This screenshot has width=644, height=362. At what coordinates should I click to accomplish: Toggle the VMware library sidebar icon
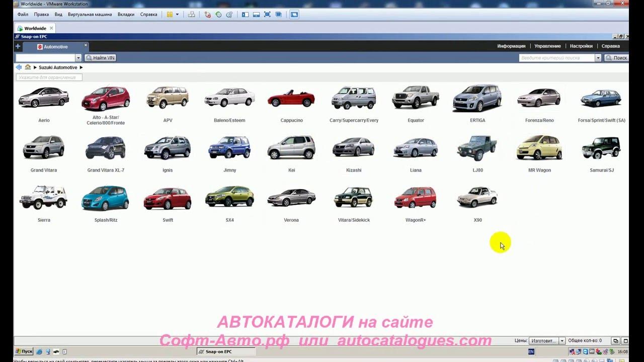tap(245, 15)
